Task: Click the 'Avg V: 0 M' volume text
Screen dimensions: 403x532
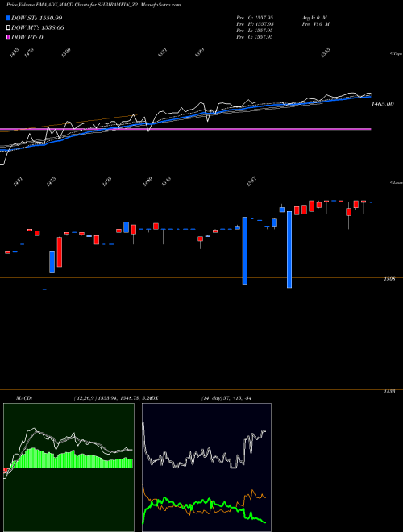Action: 314,17
